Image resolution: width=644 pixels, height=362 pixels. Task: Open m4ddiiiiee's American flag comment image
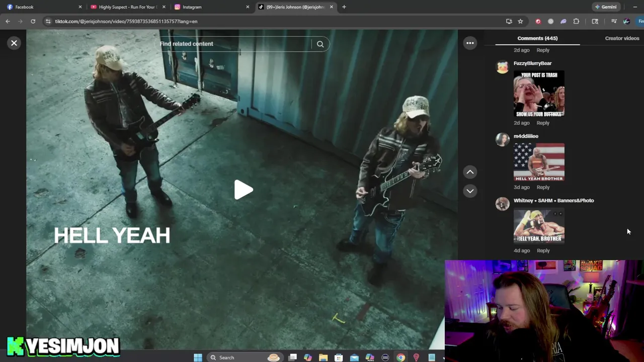click(x=539, y=162)
